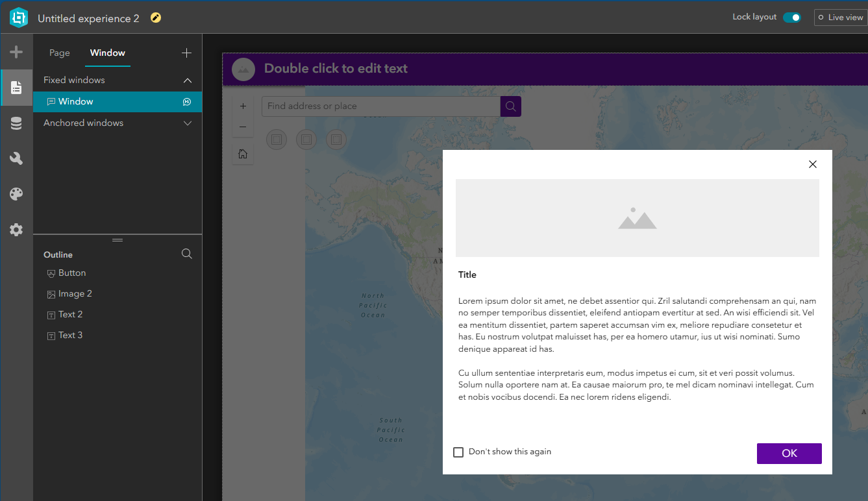Select the Window tab
This screenshot has width=868, height=501.
(107, 53)
